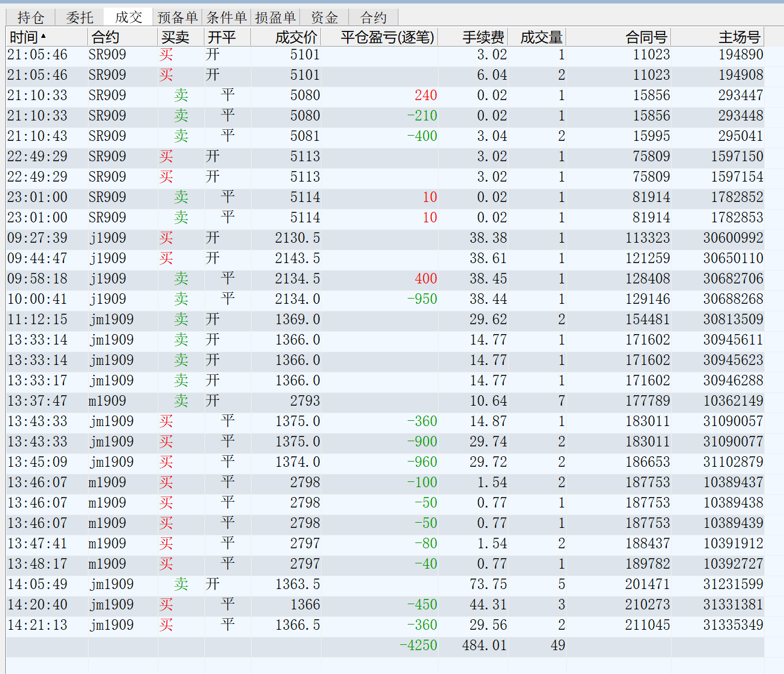This screenshot has width=784, height=674.
Task: Click the 合同号 column header
Action: (646, 37)
